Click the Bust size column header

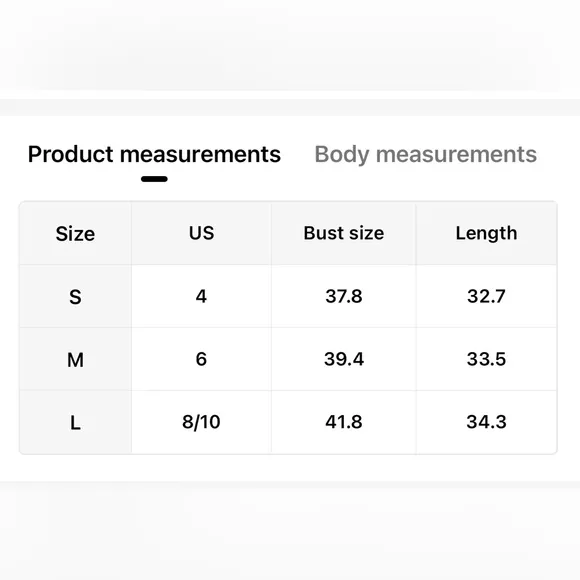(x=344, y=234)
